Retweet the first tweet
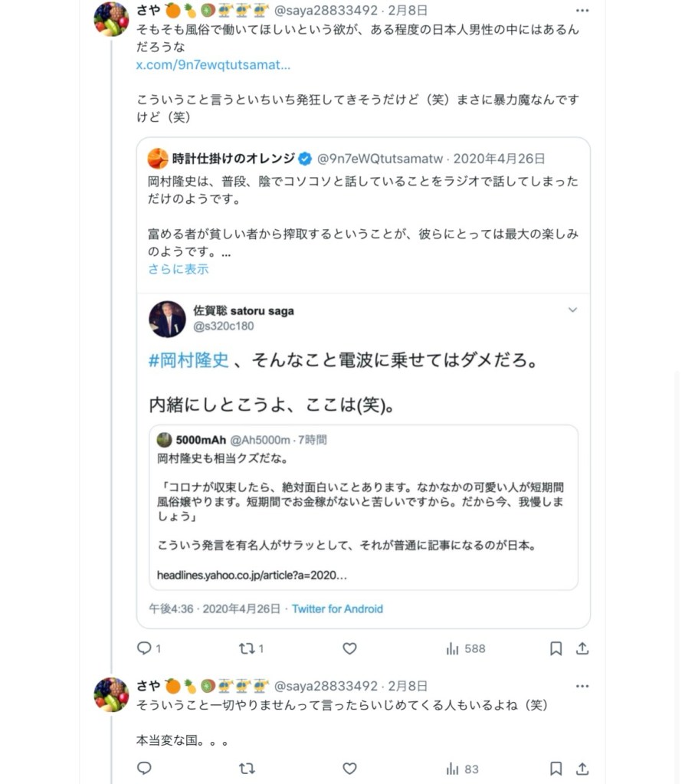This screenshot has height=784, width=685. click(247, 648)
